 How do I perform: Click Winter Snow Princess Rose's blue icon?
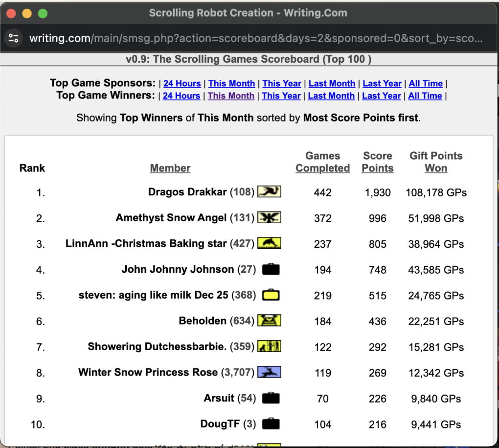click(269, 372)
